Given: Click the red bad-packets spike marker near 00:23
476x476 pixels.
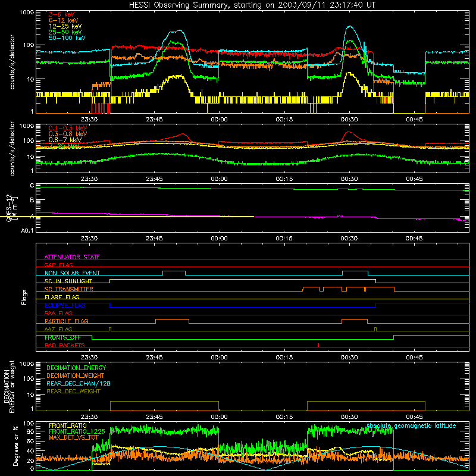Looking at the screenshot, I should tap(318, 345).
